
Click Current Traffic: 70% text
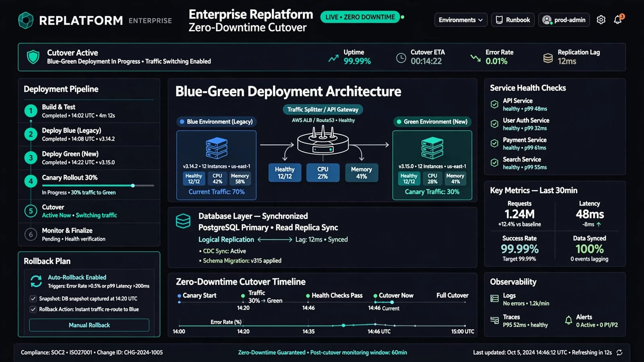pyautogui.click(x=217, y=192)
